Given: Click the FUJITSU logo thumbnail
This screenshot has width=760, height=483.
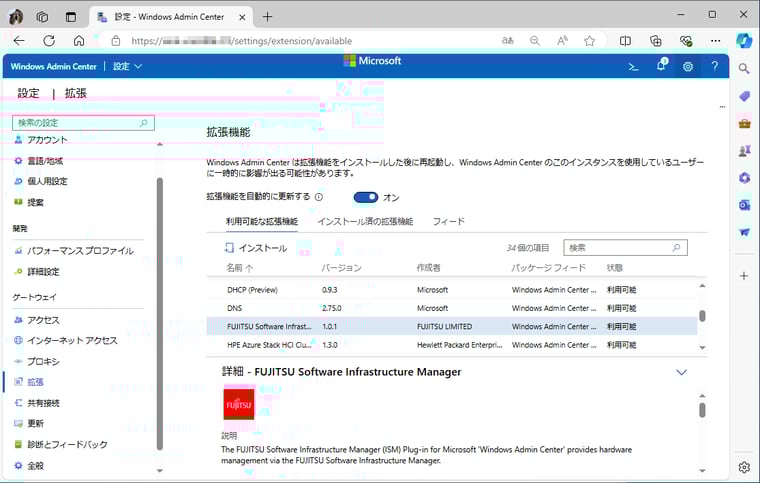Looking at the screenshot, I should click(x=238, y=404).
